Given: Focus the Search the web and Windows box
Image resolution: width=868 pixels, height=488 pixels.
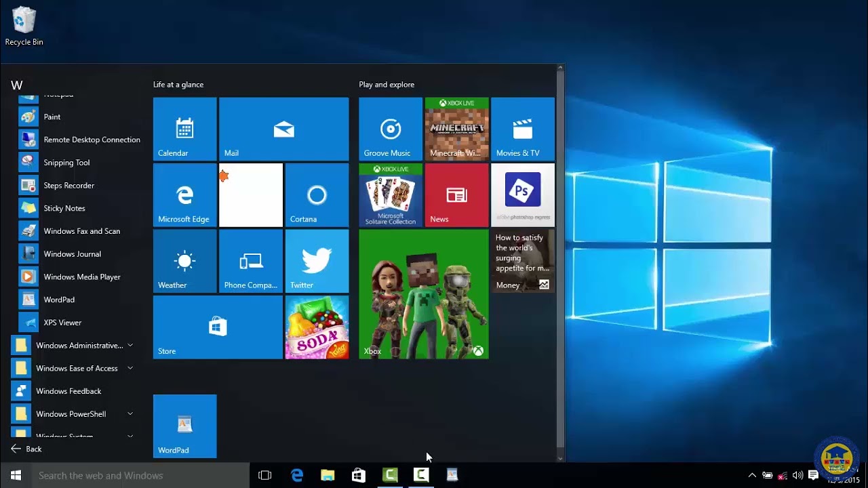Looking at the screenshot, I should 141,475.
